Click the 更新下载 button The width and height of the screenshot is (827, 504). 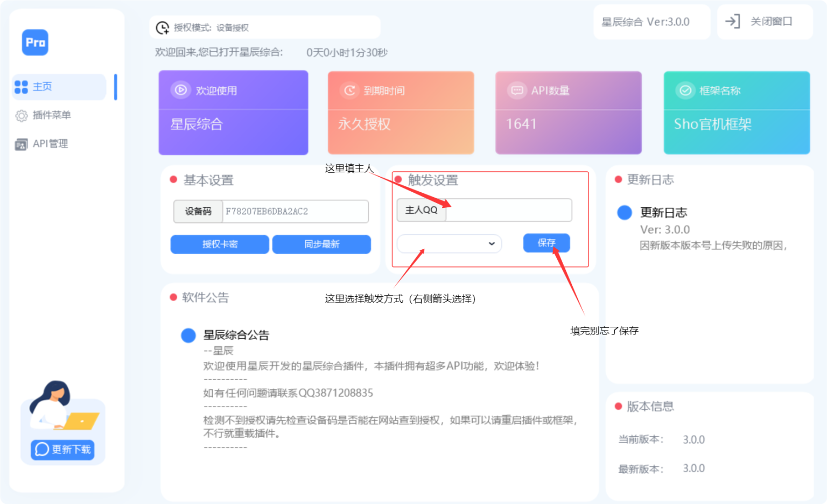[63, 449]
